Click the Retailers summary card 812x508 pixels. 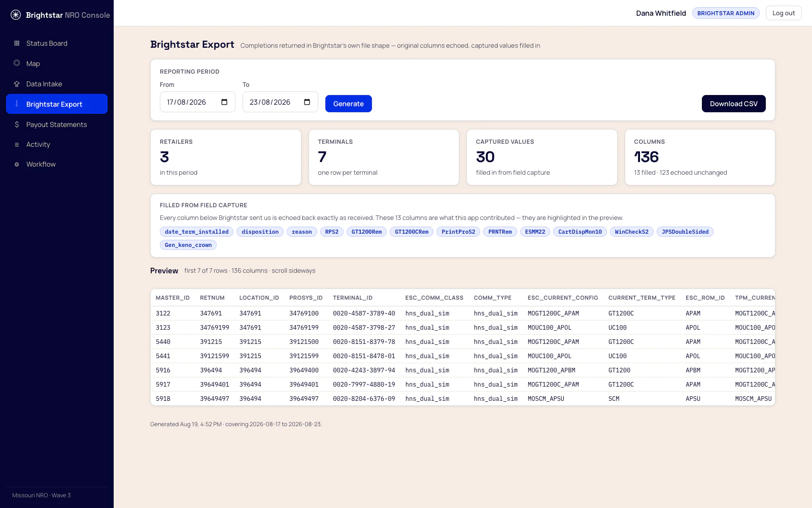point(226,157)
